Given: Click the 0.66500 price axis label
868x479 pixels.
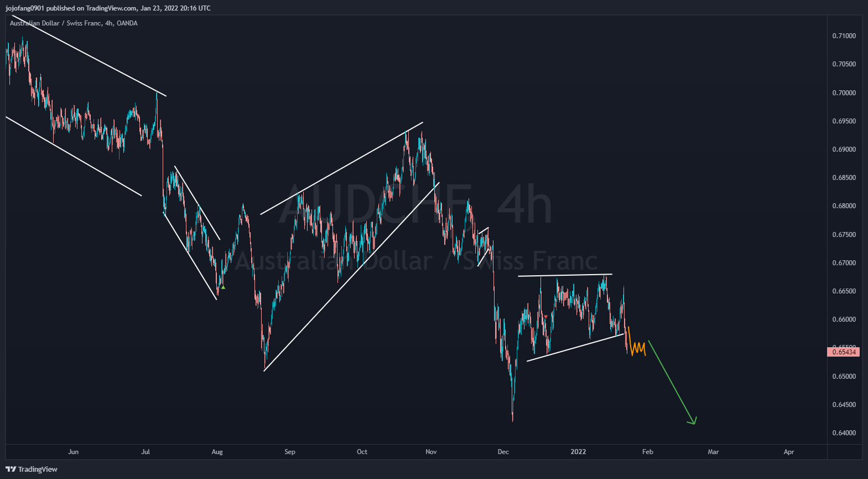Looking at the screenshot, I should tap(844, 291).
